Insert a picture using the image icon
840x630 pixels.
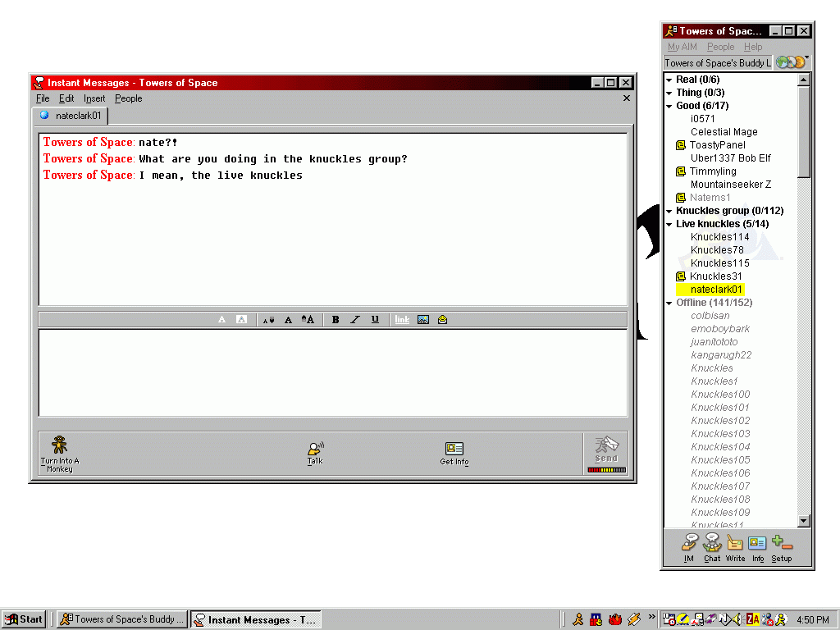(x=423, y=320)
